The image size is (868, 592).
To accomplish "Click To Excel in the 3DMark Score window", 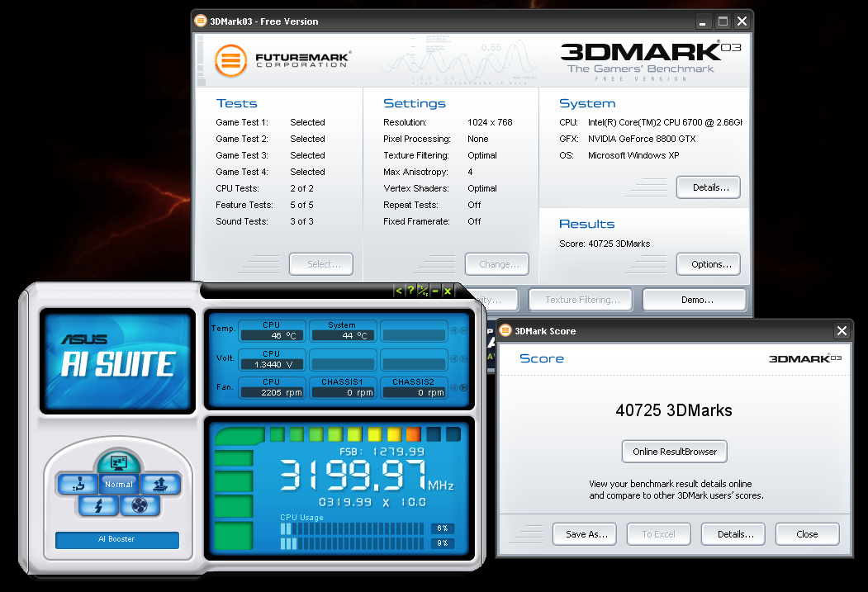I will click(x=659, y=534).
